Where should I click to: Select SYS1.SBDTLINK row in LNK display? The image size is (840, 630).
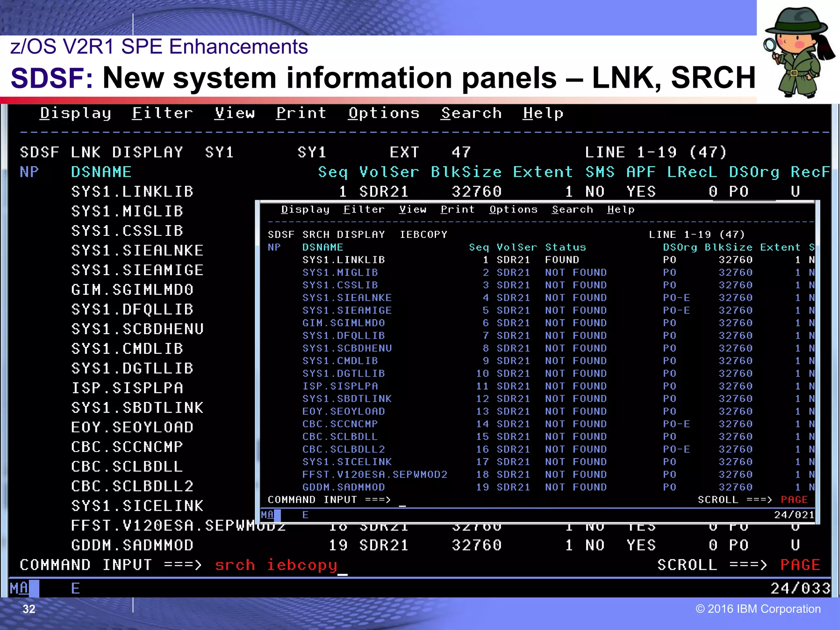[x=137, y=408]
